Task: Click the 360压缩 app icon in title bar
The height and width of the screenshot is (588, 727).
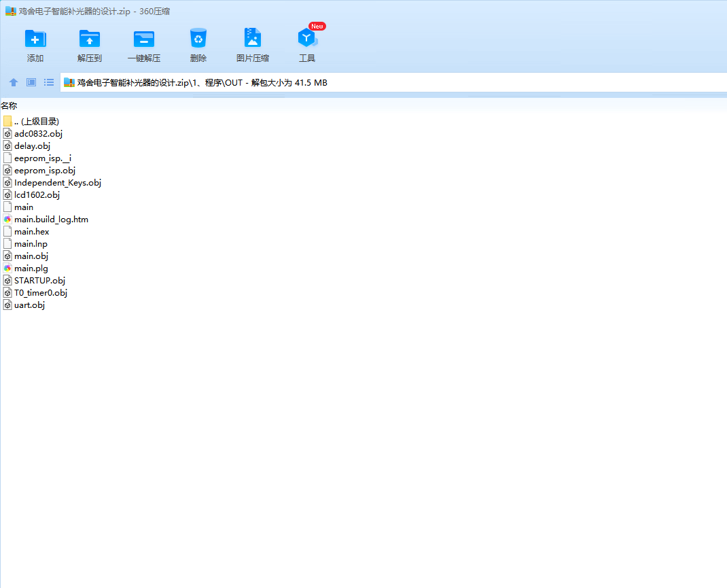Action: (11, 12)
